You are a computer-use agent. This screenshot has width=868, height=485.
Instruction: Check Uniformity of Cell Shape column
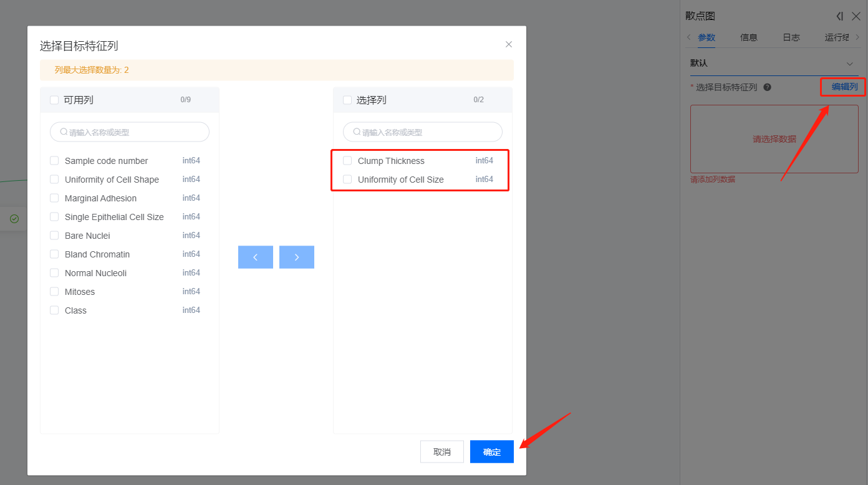pos(54,180)
